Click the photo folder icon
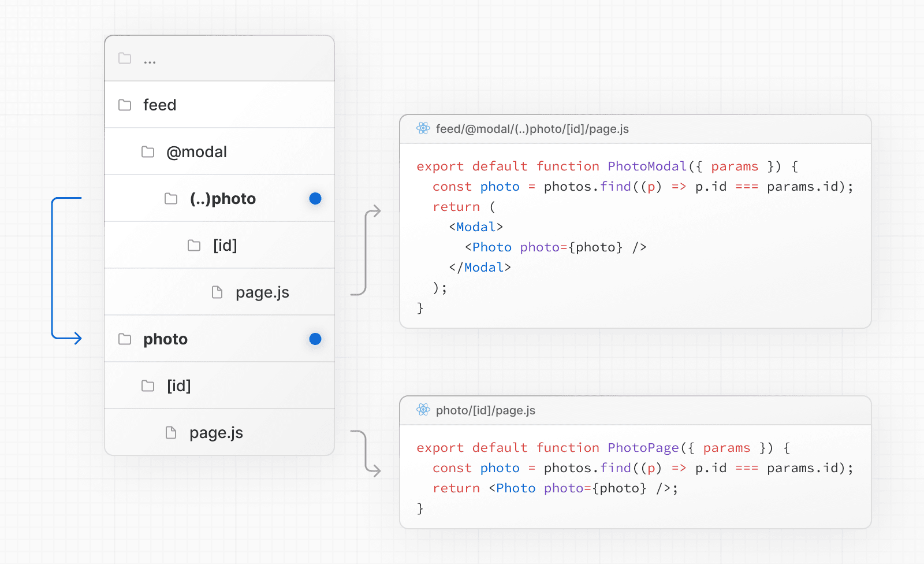 (125, 339)
